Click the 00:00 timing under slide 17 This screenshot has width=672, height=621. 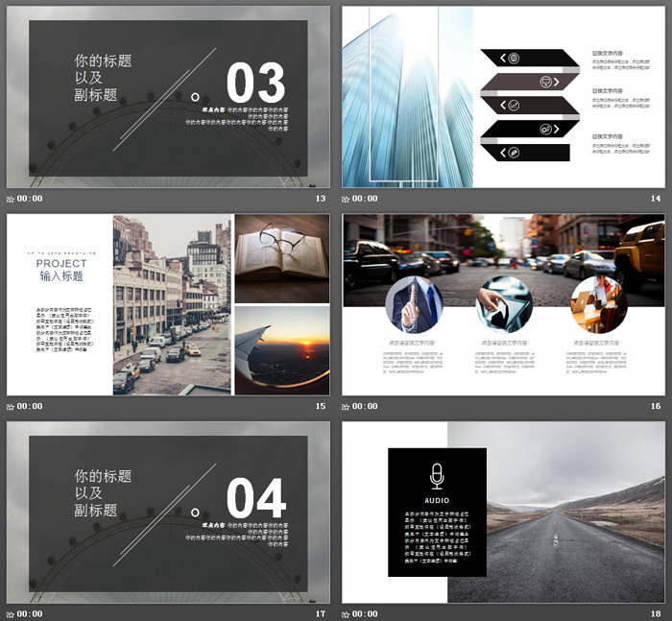point(29,613)
